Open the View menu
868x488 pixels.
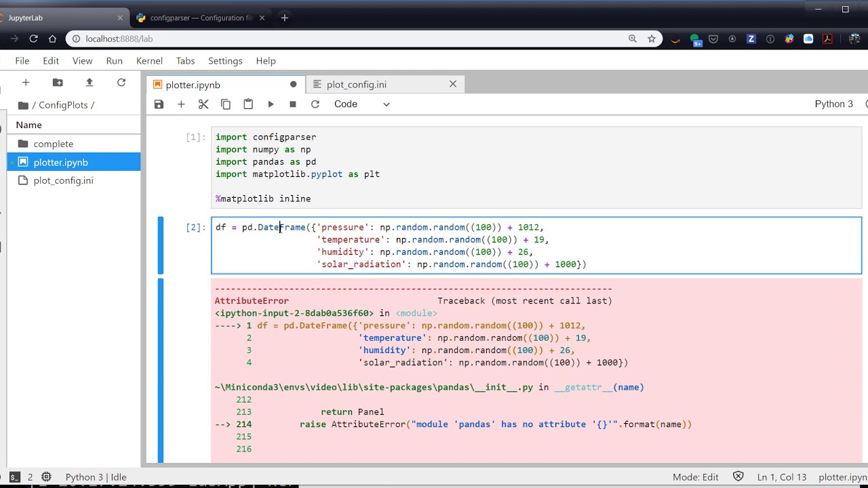coord(82,61)
